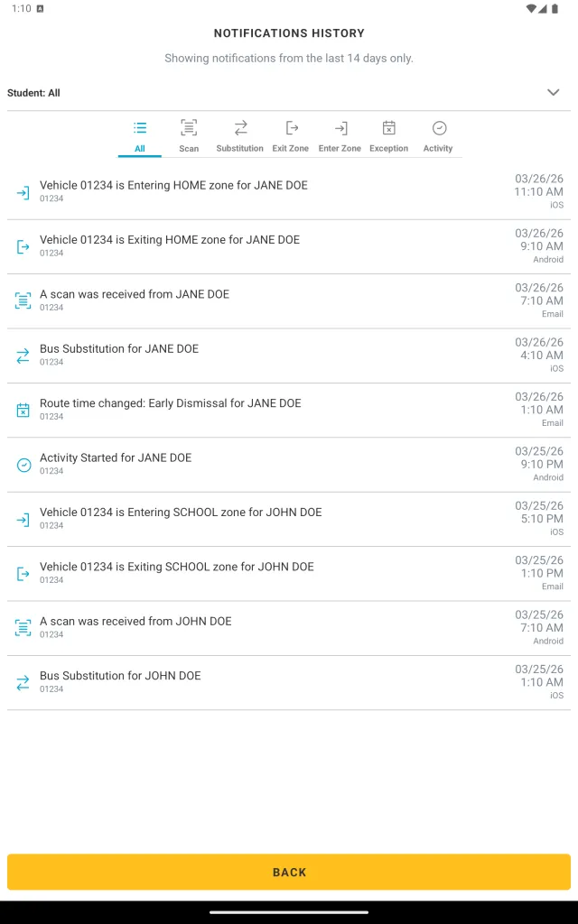Viewport: 578px width, 924px height.
Task: Open A scan was received from JOHN DOE
Action: (289, 628)
